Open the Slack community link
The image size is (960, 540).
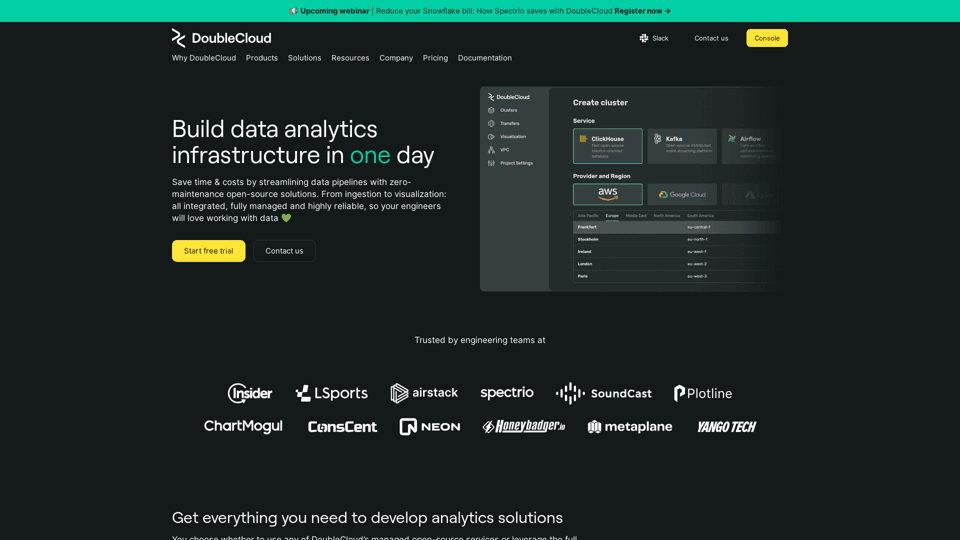pyautogui.click(x=653, y=38)
